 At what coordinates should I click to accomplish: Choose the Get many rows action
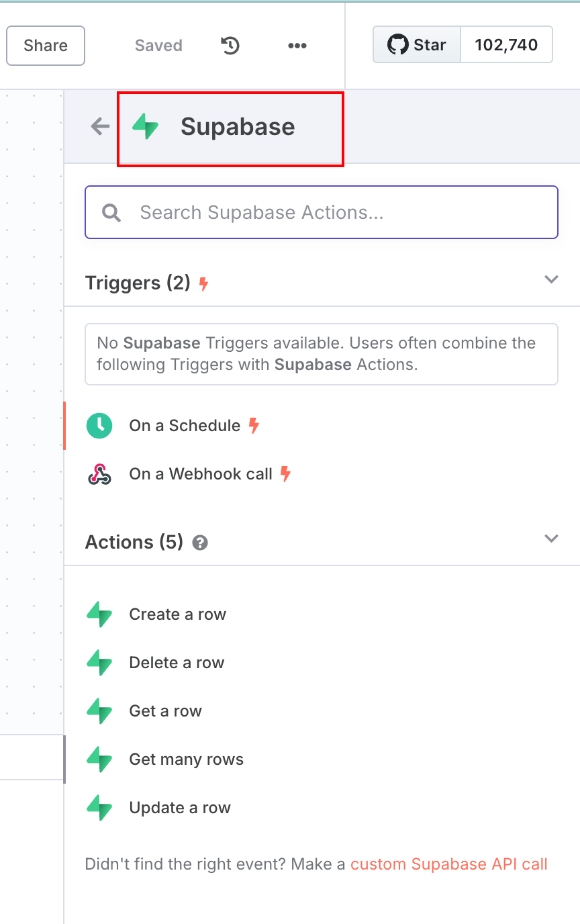point(322,759)
